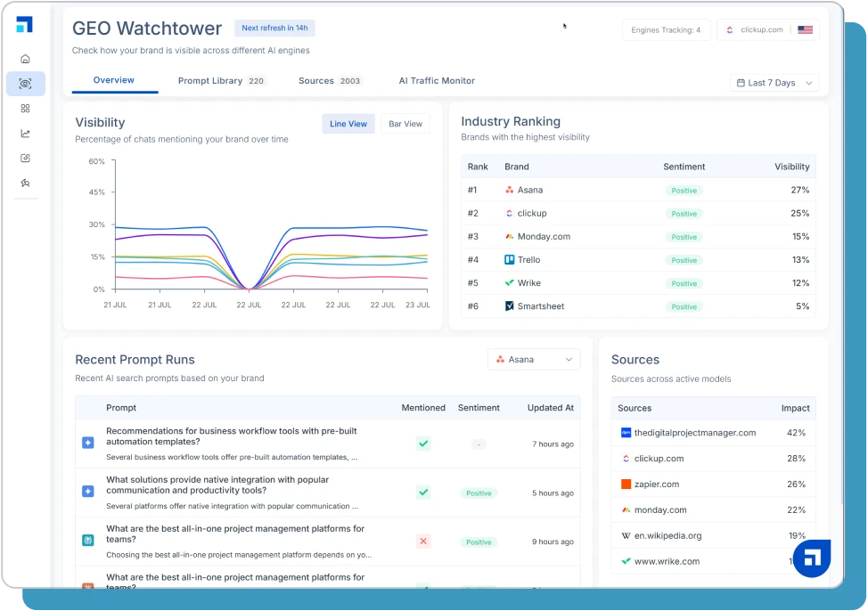Click the zapier.com orange favicon
The width and height of the screenshot is (868, 611).
(626, 485)
